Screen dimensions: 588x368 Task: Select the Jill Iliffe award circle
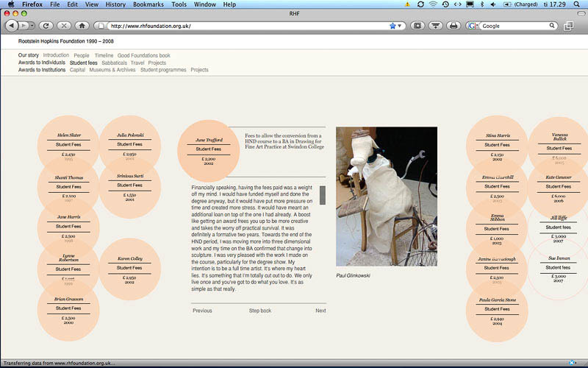(x=559, y=229)
